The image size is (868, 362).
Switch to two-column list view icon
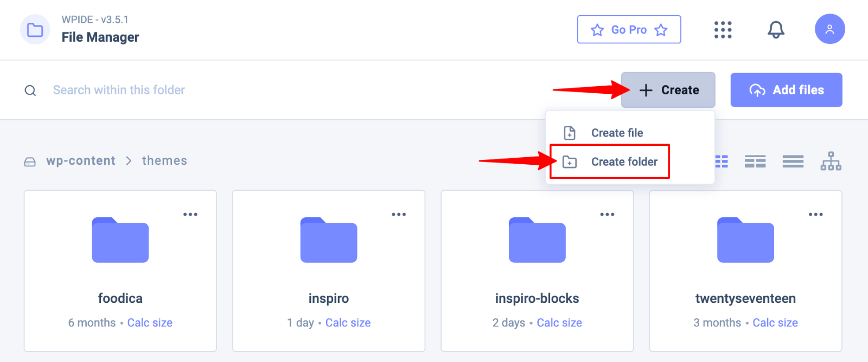tap(755, 161)
